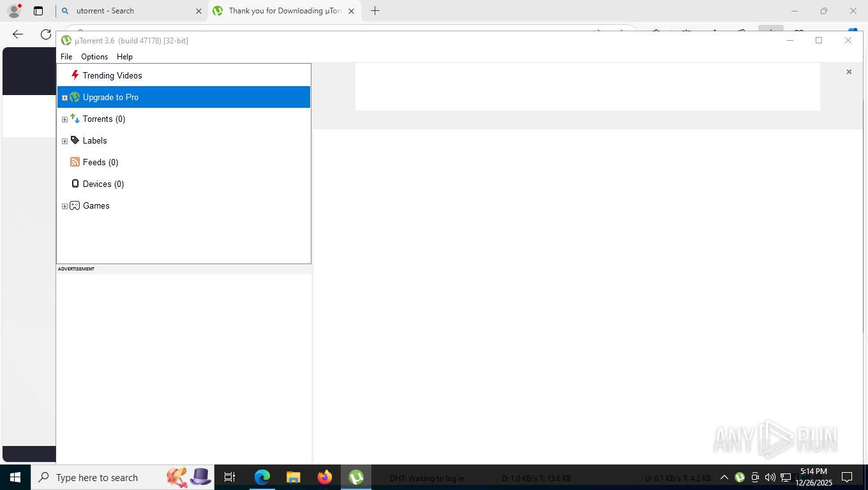Click the DHT: Waiting to log in status
The height and width of the screenshot is (490, 868).
click(x=427, y=479)
